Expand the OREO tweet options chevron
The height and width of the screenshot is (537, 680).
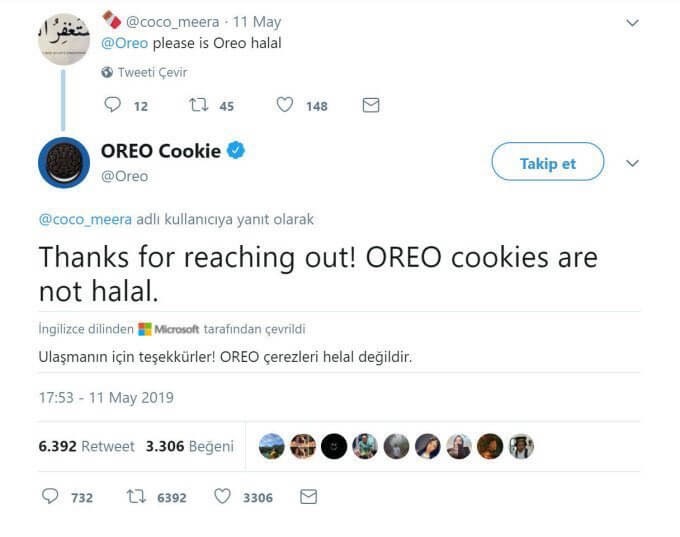click(x=631, y=163)
